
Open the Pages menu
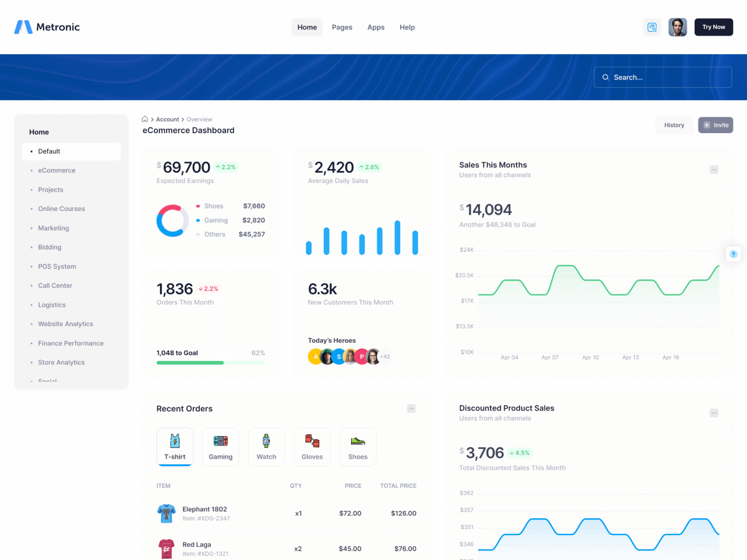(x=342, y=27)
